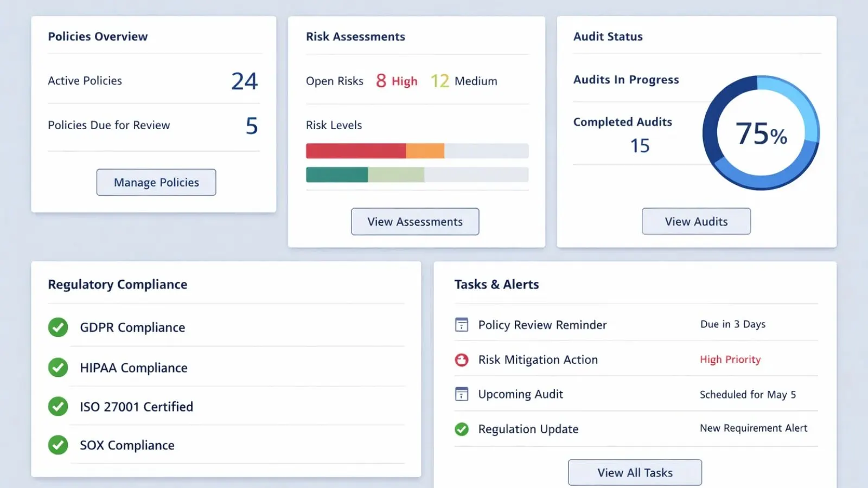Image resolution: width=868 pixels, height=488 pixels.
Task: Click the View Assessments button
Action: click(x=415, y=221)
